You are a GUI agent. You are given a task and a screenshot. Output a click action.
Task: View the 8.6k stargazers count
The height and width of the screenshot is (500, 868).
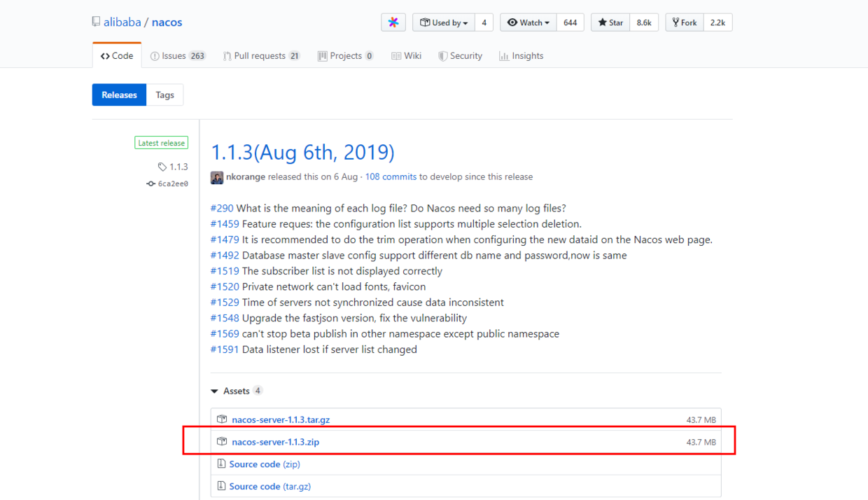coord(644,22)
